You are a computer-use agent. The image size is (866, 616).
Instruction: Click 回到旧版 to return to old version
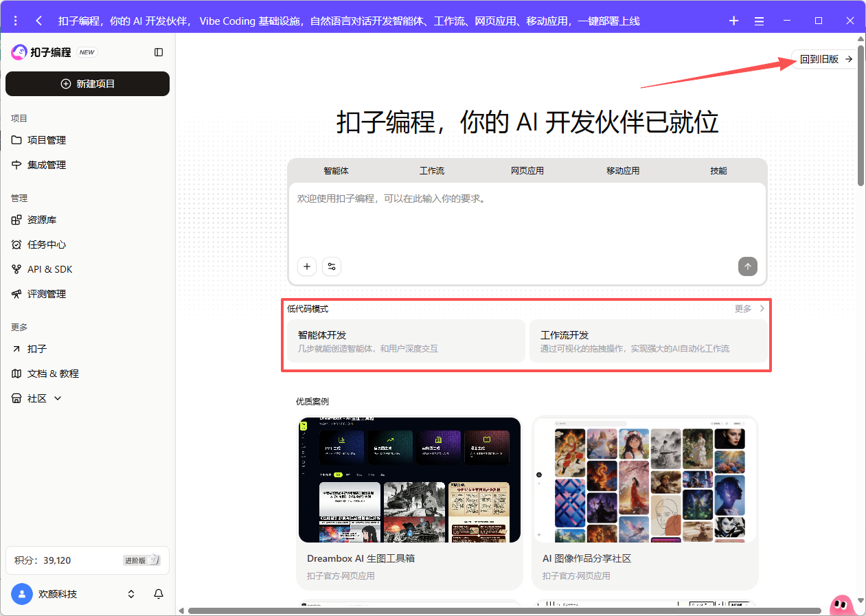[825, 60]
